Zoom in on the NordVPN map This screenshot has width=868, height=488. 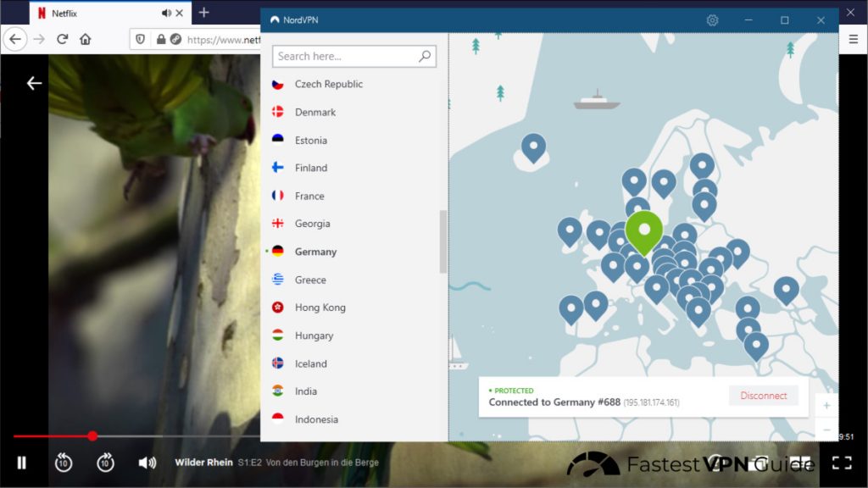coord(826,406)
